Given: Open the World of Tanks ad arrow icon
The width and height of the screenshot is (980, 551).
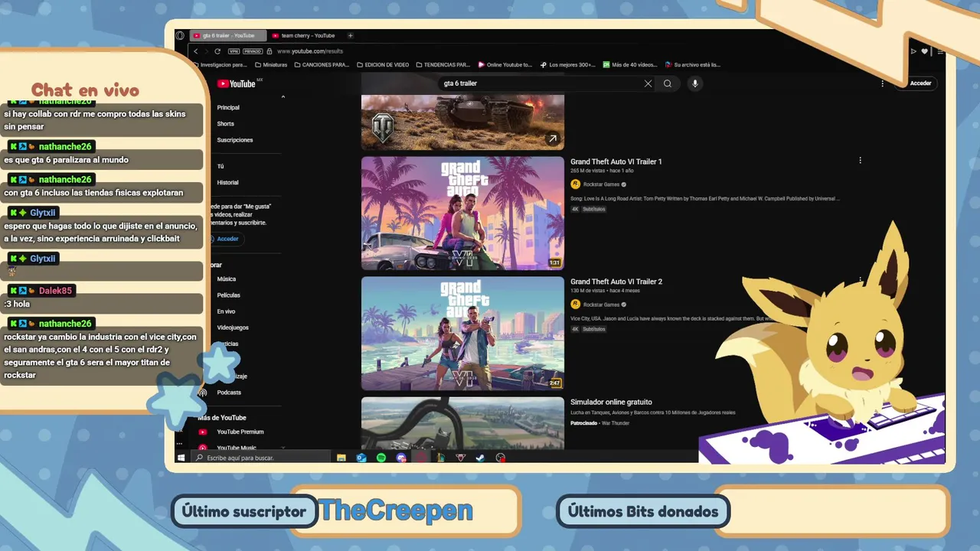Looking at the screenshot, I should 552,139.
